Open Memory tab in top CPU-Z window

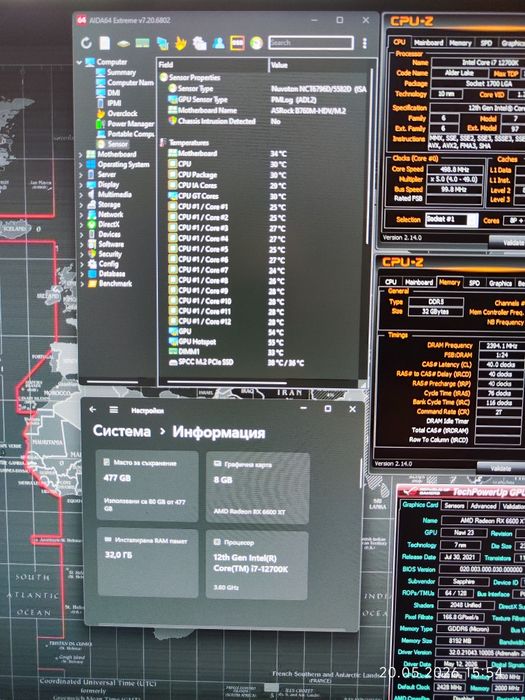coord(460,42)
